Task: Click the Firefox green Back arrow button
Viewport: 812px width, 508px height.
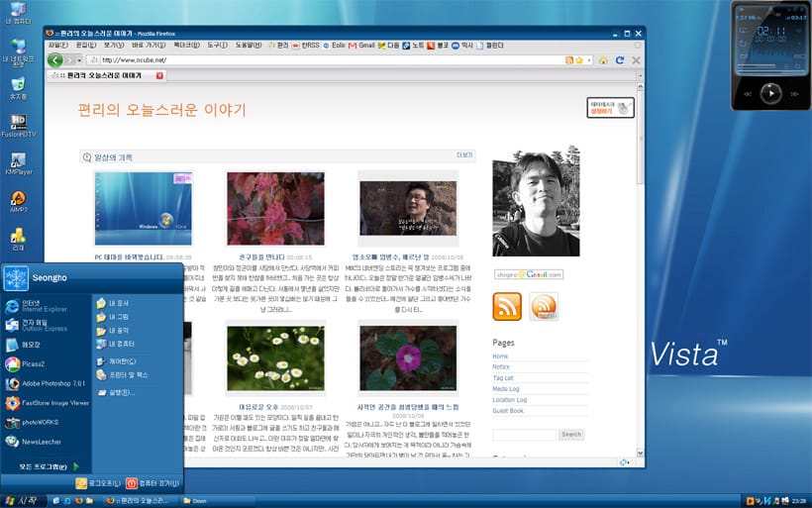Action: (x=52, y=59)
